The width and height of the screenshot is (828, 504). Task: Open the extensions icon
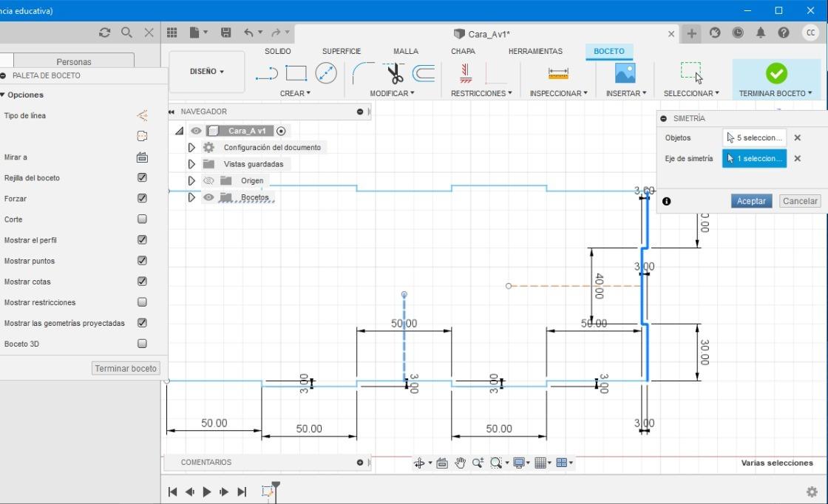point(714,33)
